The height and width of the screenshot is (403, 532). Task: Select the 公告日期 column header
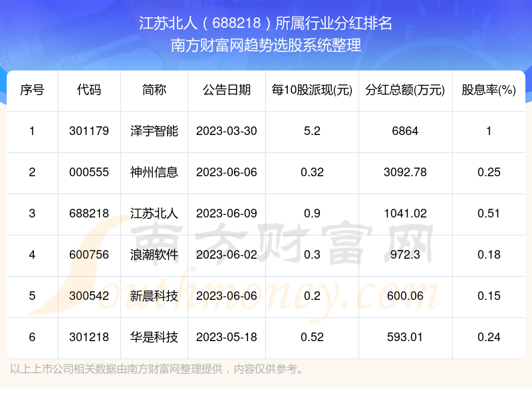[227, 90]
